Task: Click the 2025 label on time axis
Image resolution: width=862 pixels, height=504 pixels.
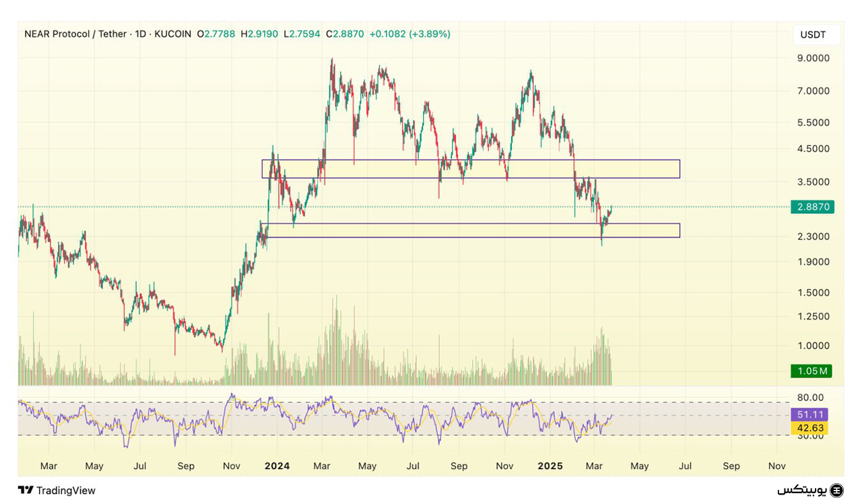Action: coord(550,466)
